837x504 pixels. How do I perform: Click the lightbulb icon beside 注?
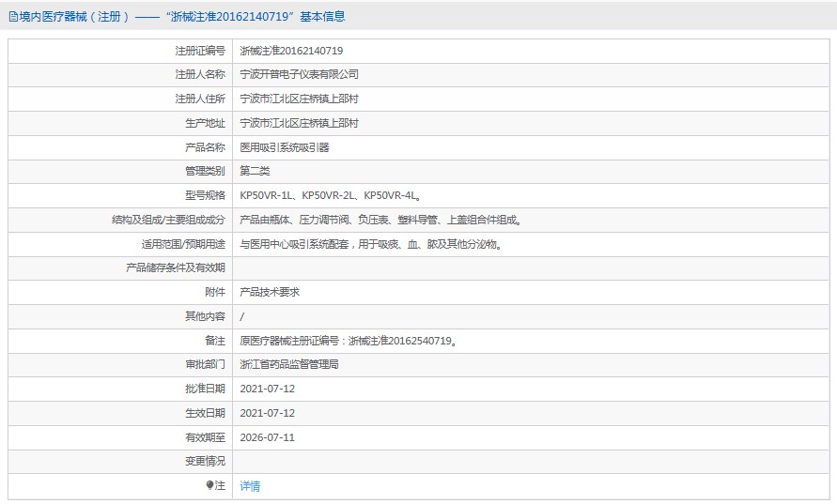pos(209,485)
